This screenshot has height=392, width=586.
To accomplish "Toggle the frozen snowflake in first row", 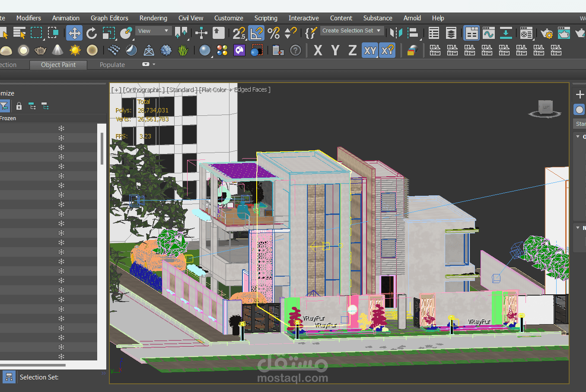I will point(61,128).
